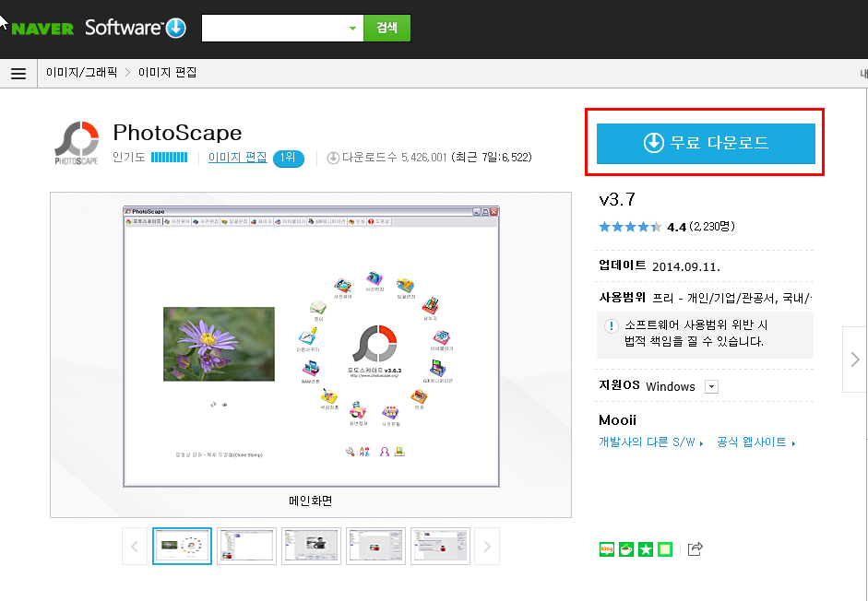Click the green memo note icon

pyautogui.click(x=665, y=549)
